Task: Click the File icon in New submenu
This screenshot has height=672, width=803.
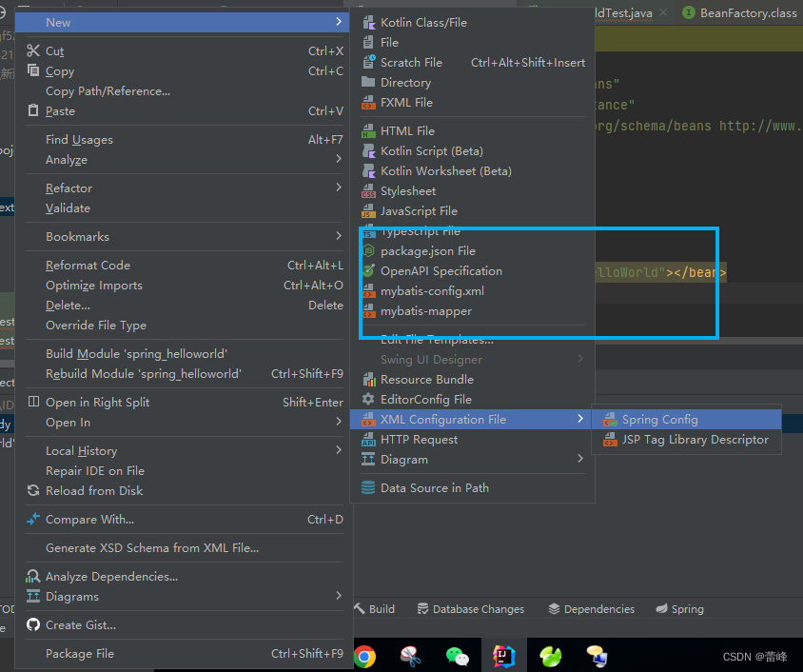Action: tap(368, 43)
